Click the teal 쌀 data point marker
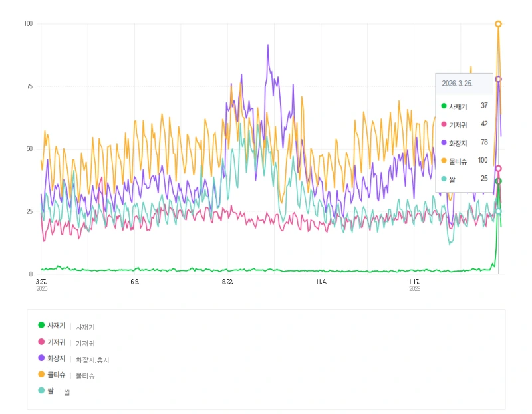Image resolution: width=532 pixels, height=414 pixels. 498,211
